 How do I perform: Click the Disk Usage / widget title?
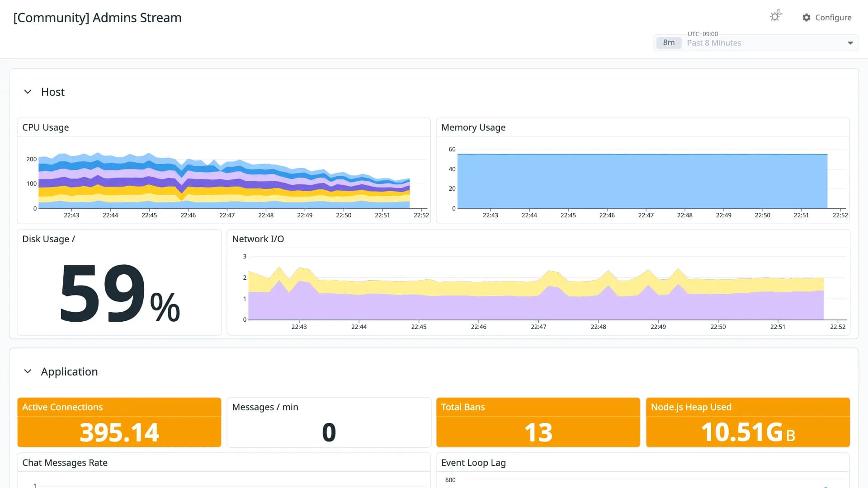(49, 239)
